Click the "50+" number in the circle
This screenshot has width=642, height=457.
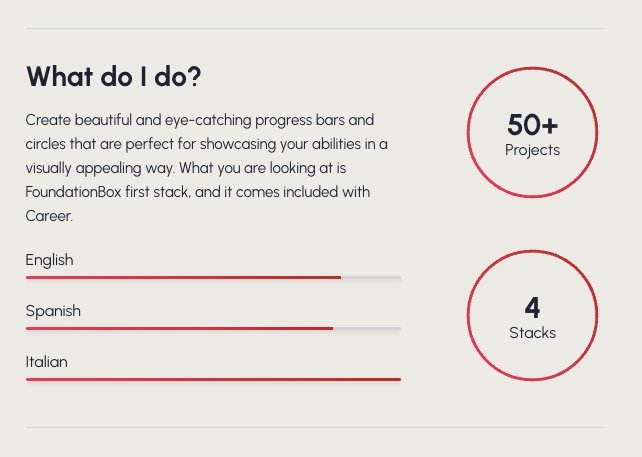click(x=532, y=125)
